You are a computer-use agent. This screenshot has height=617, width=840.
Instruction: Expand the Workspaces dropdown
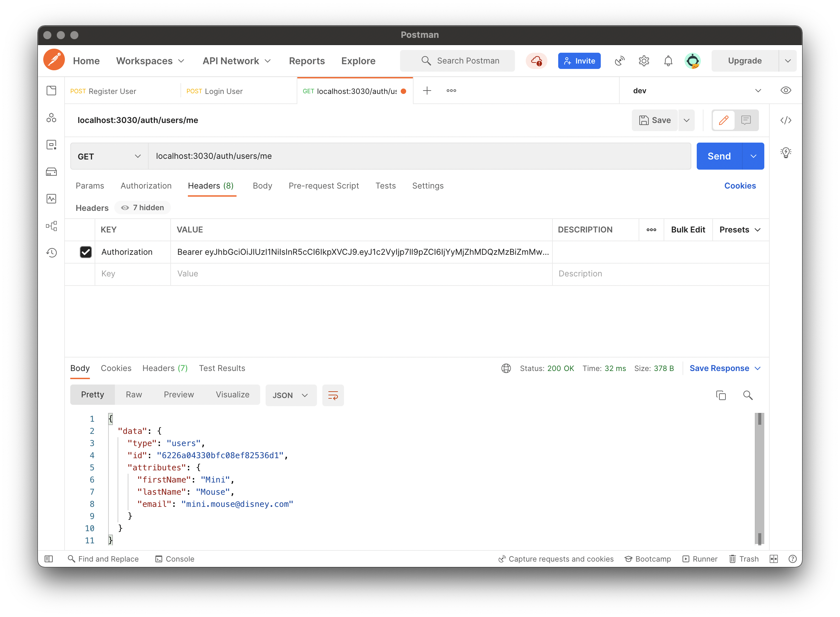[150, 60]
